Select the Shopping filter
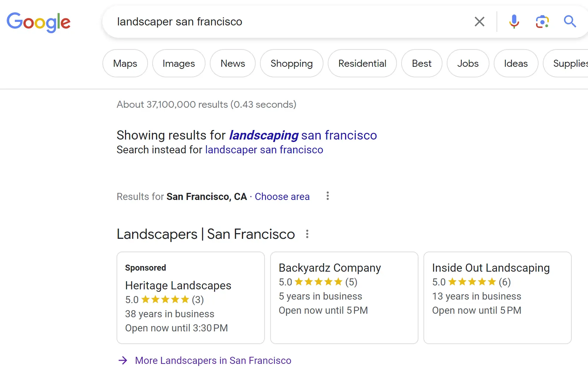Viewport: 588px width, 372px height. coord(291,64)
